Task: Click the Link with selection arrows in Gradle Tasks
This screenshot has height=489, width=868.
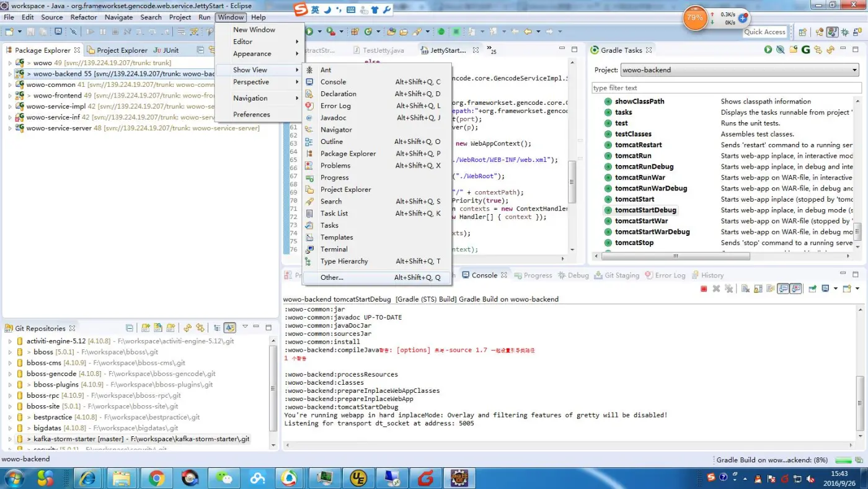Action: point(818,50)
